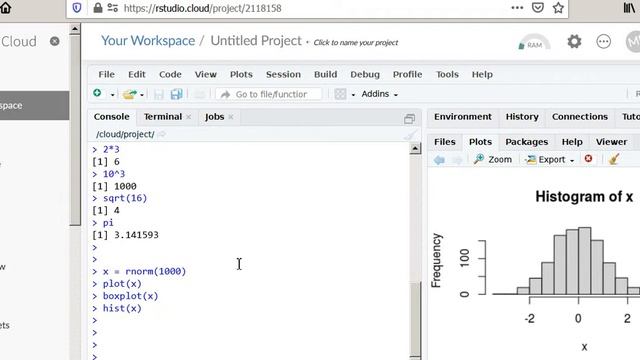
Task: Open the File menu
Action: click(x=107, y=74)
